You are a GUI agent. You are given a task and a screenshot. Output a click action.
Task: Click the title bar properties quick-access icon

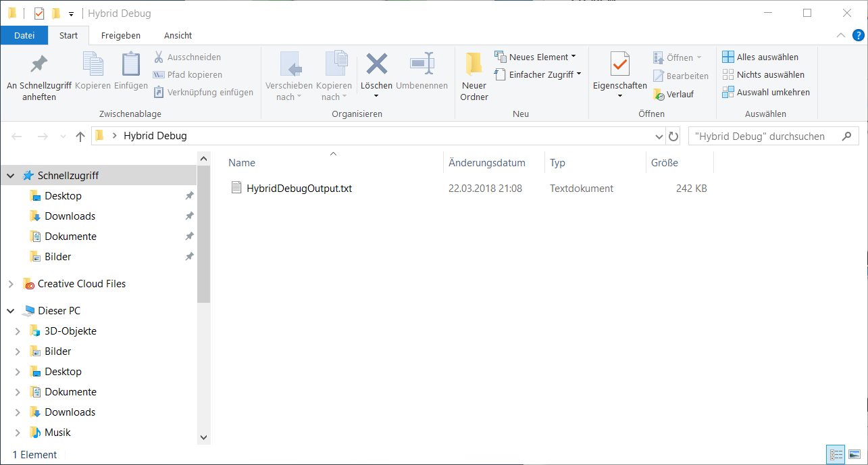click(39, 14)
